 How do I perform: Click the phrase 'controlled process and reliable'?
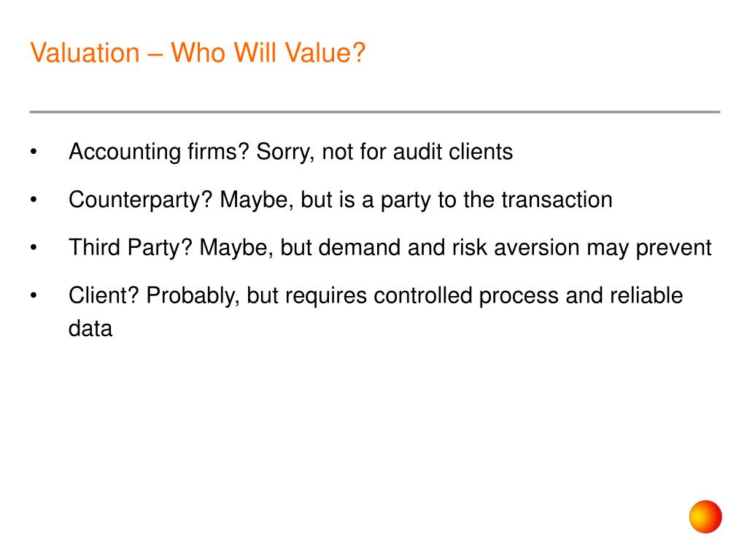(x=528, y=295)
